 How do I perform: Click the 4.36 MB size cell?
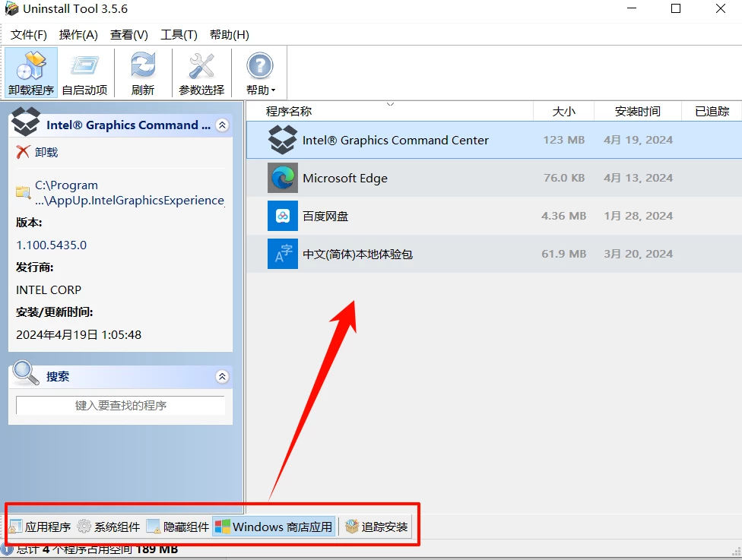(x=563, y=216)
